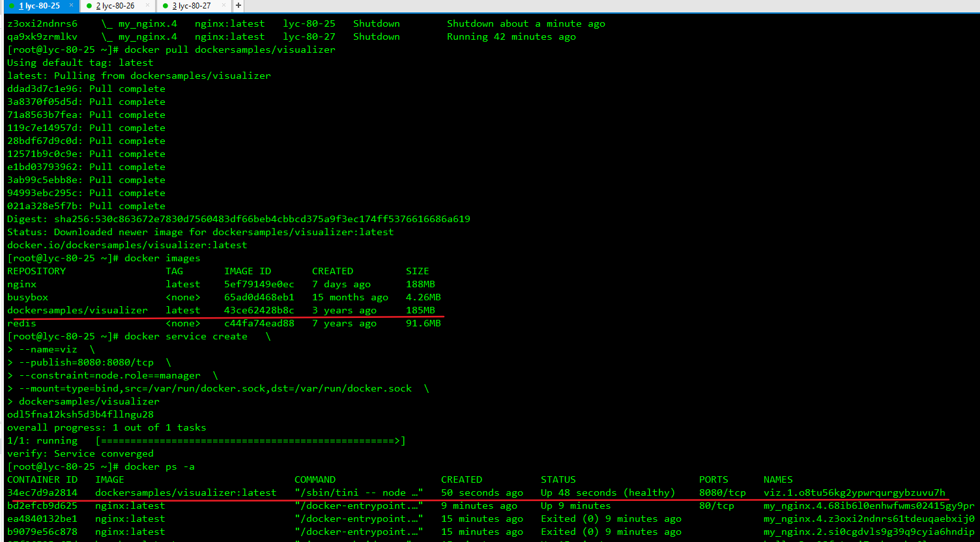Click the NAMES column header
The image size is (980, 542).
pyautogui.click(x=778, y=479)
